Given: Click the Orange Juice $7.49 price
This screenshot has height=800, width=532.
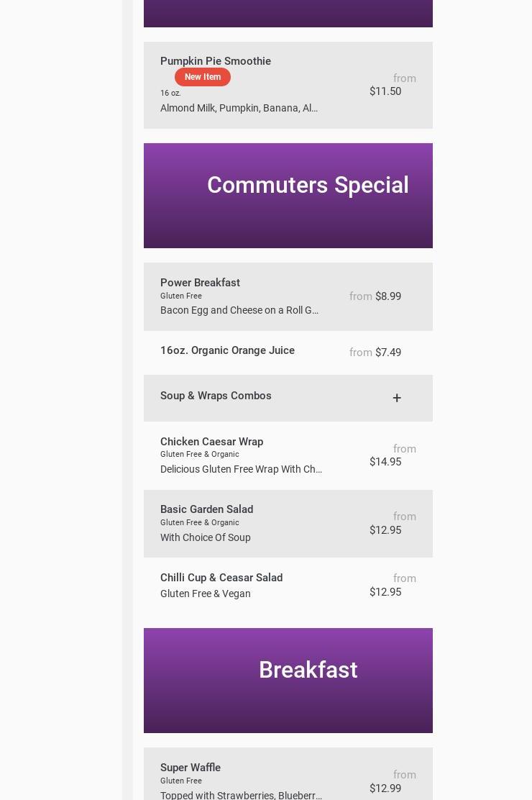Looking at the screenshot, I should (388, 353).
